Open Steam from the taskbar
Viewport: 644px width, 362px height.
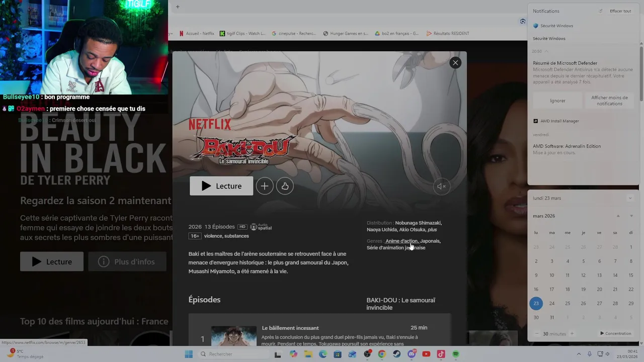click(396, 354)
